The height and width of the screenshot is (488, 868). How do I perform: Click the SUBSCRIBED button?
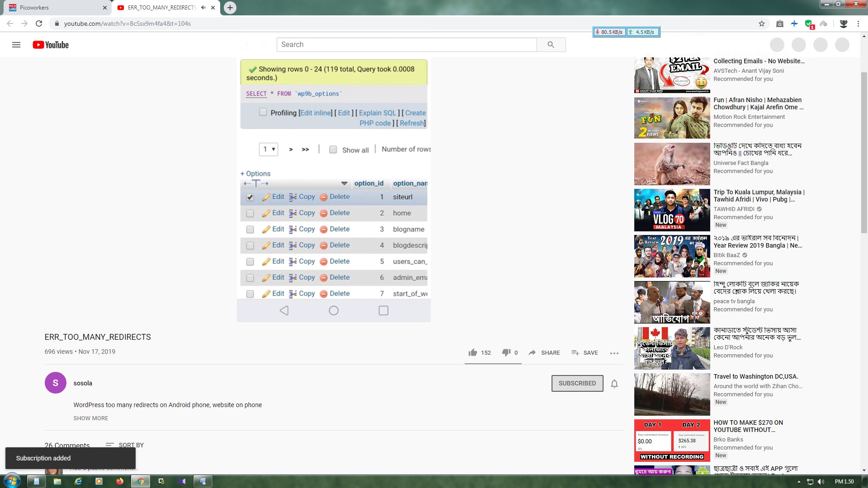577,383
